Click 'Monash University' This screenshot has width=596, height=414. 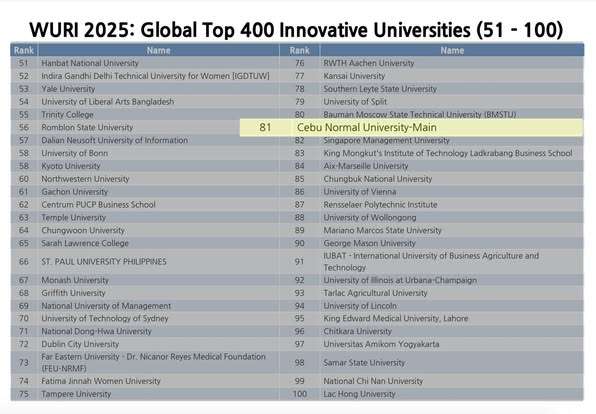pyautogui.click(x=75, y=280)
